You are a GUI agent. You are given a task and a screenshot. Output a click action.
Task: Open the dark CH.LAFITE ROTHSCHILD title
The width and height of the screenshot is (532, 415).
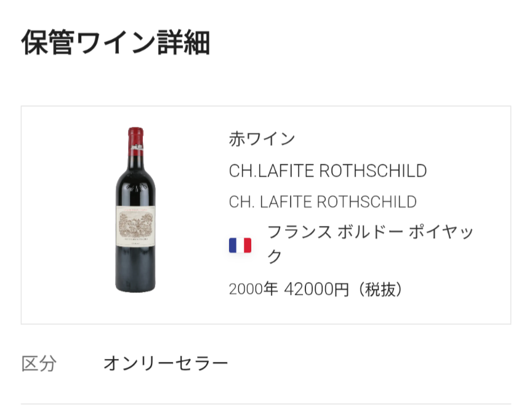pyautogui.click(x=328, y=171)
